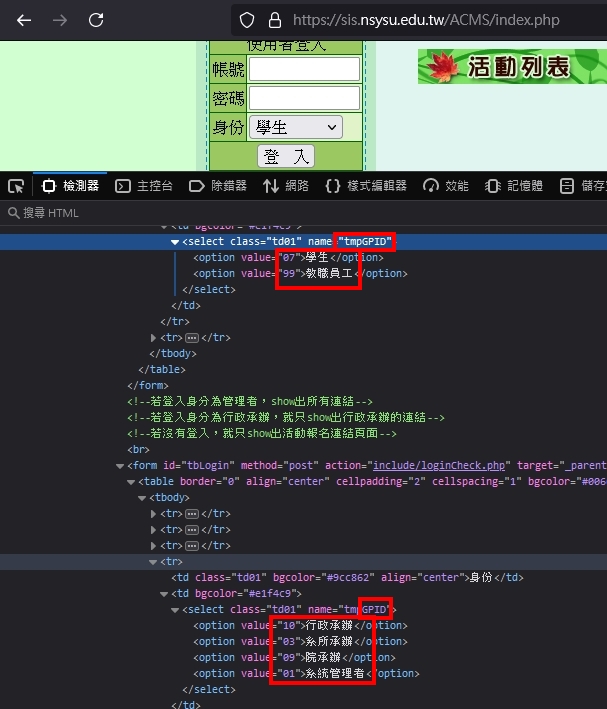
Task: Switch to the 檢測器 inspector tab
Action: tap(71, 186)
